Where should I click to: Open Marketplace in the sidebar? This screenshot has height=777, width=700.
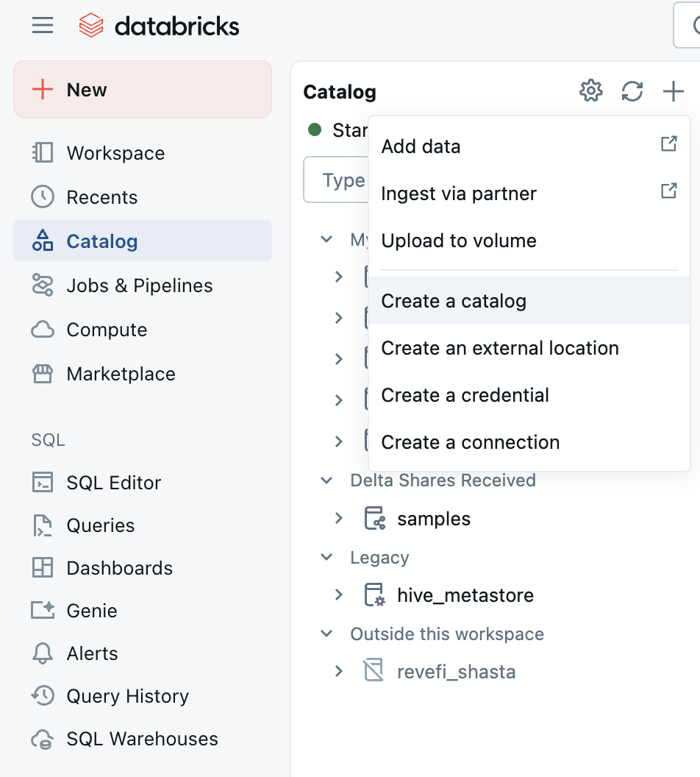coord(121,374)
